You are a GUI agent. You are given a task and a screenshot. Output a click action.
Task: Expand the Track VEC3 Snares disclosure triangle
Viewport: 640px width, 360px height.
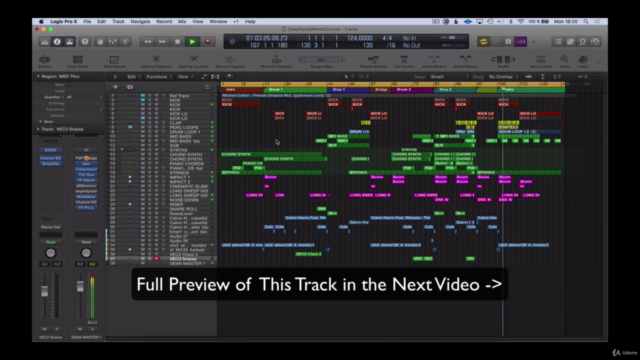[38, 129]
